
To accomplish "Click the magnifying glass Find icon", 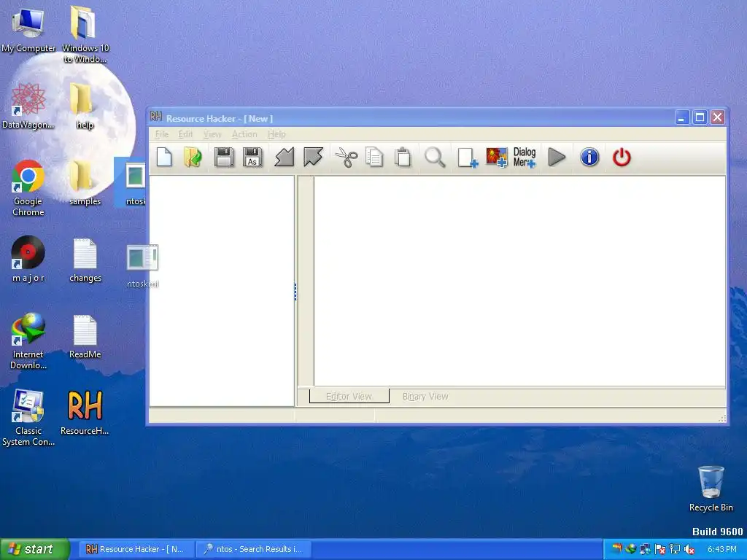I will (x=435, y=157).
